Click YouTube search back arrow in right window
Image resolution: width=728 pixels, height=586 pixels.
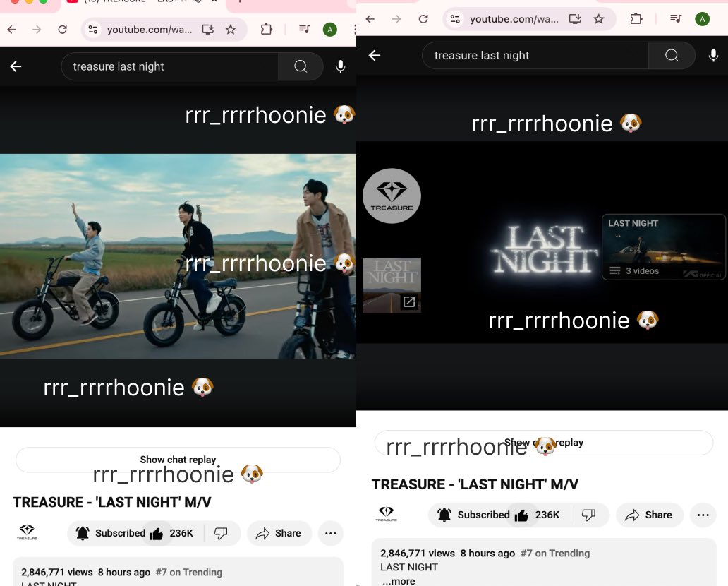tap(375, 55)
